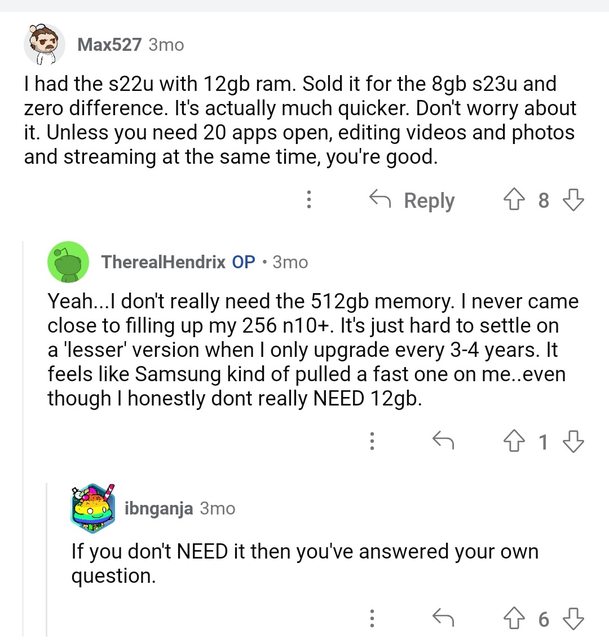Open ibnganja's colorful avatar
Image resolution: width=609 pixels, height=641 pixels.
[x=93, y=508]
